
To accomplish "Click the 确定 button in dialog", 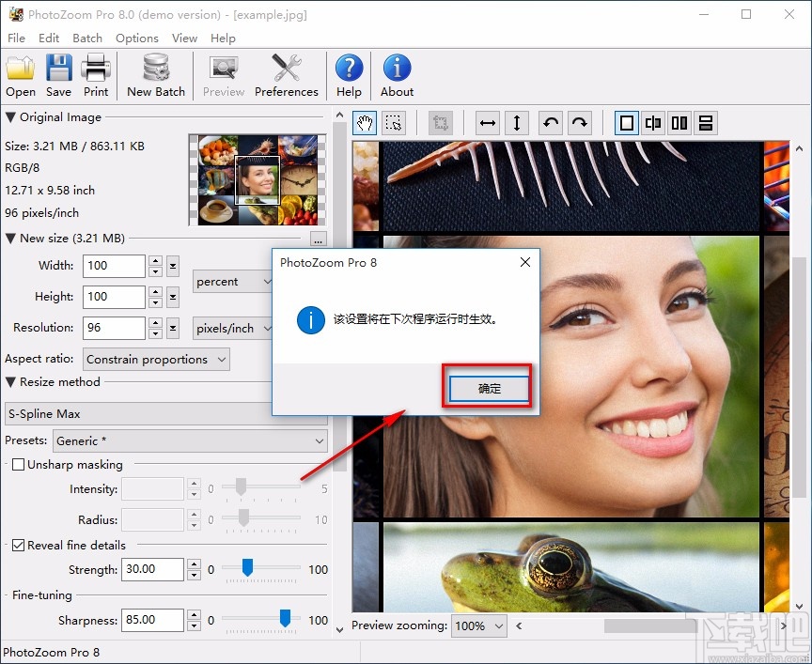I will [x=489, y=389].
